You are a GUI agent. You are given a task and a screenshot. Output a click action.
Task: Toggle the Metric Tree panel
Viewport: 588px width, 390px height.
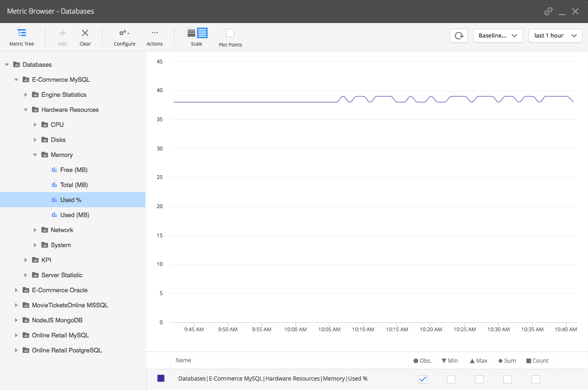22,37
